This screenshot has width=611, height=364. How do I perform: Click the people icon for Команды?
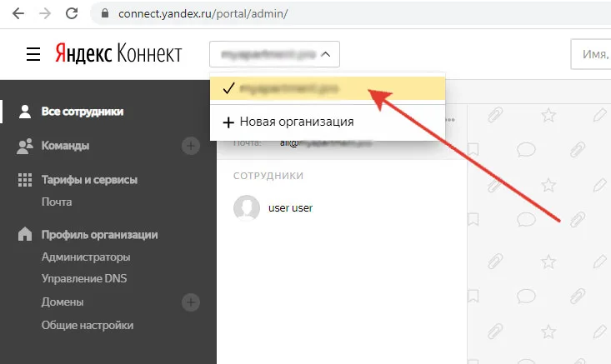[x=25, y=146]
